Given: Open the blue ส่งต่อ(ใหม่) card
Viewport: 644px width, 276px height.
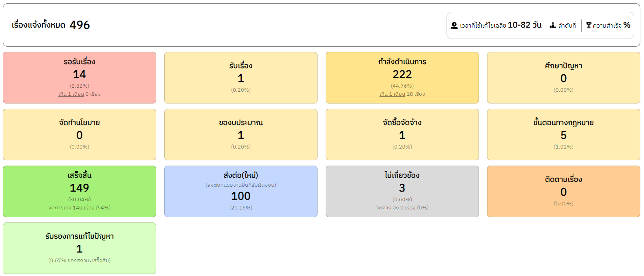Looking at the screenshot, I should pyautogui.click(x=241, y=195).
